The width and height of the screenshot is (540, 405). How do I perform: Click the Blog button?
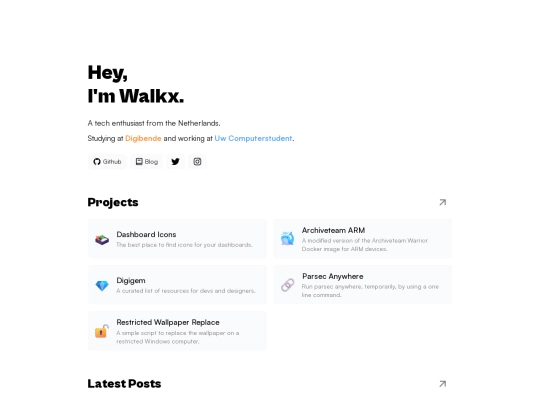point(147,162)
